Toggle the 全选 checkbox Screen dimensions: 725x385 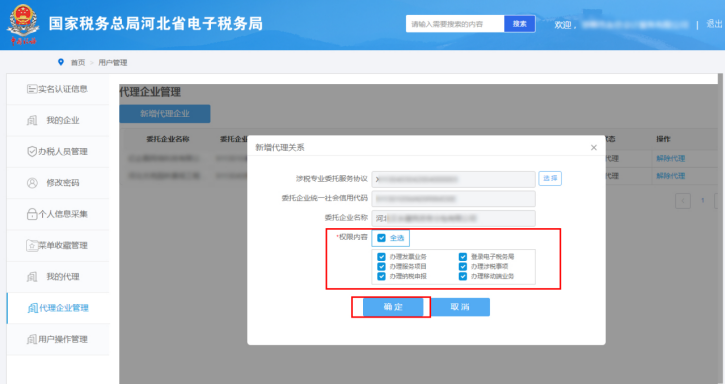coord(381,238)
